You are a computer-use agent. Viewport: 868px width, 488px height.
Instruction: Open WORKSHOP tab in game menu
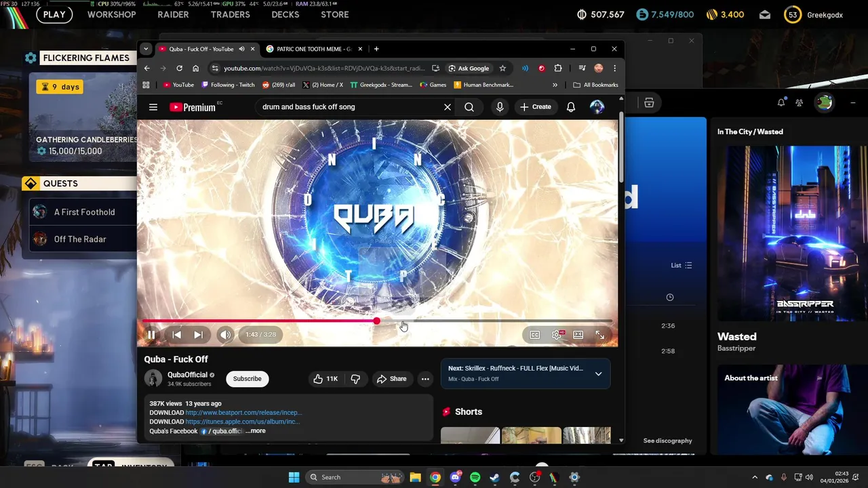(x=112, y=15)
